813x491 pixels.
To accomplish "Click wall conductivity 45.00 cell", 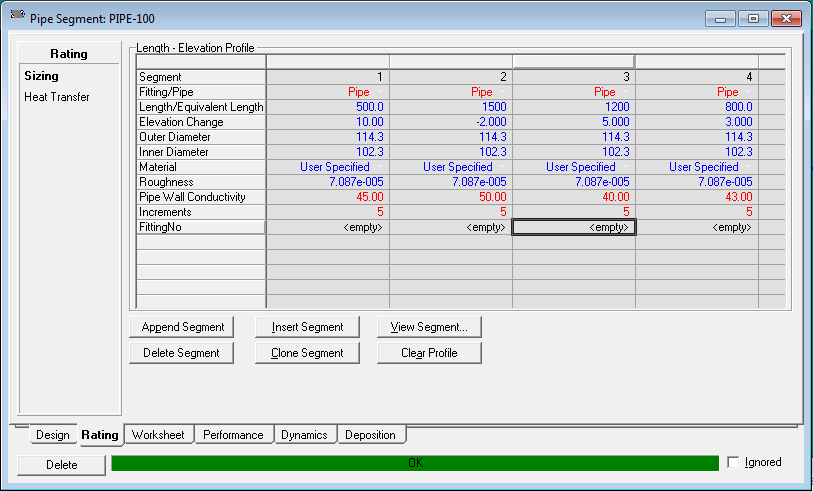I will pyautogui.click(x=328, y=197).
